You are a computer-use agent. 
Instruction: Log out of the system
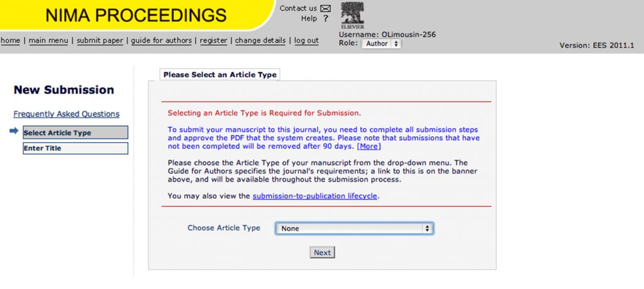(x=306, y=41)
